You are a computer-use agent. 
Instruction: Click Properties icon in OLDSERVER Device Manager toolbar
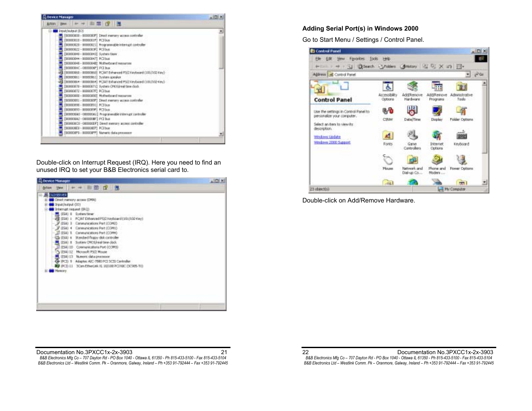pyautogui.click(x=105, y=188)
